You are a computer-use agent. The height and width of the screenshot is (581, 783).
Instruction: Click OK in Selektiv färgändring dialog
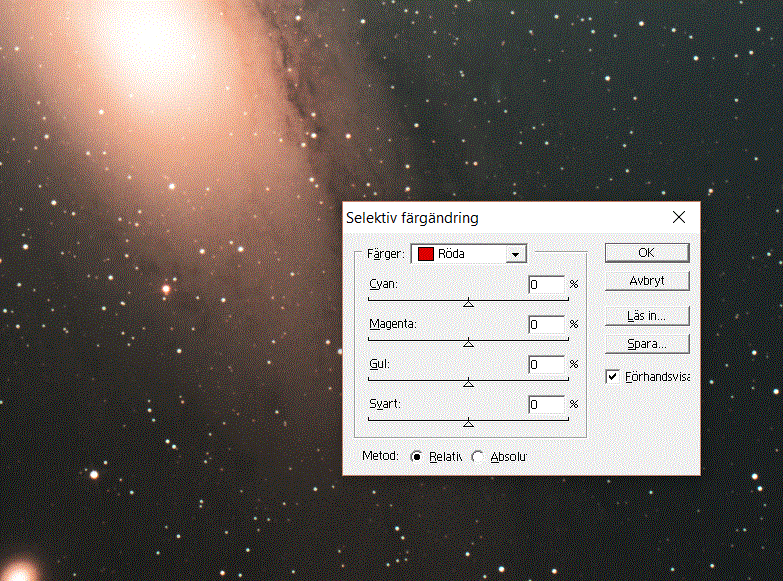[647, 253]
